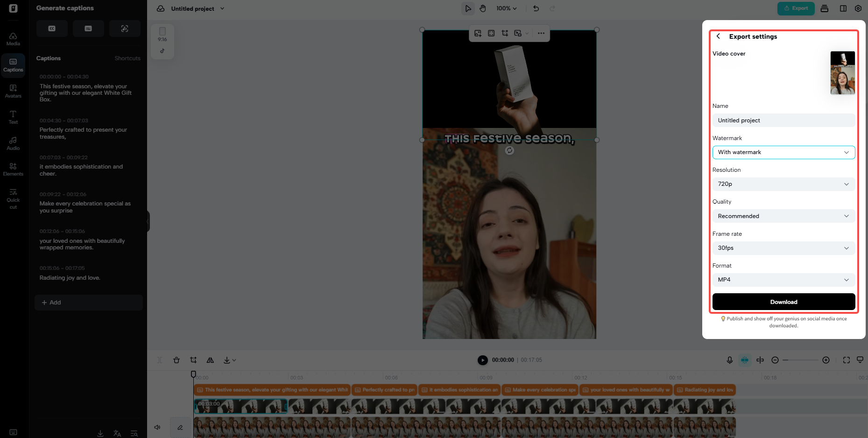This screenshot has height=438, width=868.
Task: Select the Captions panel in the sidebar
Action: pos(13,65)
